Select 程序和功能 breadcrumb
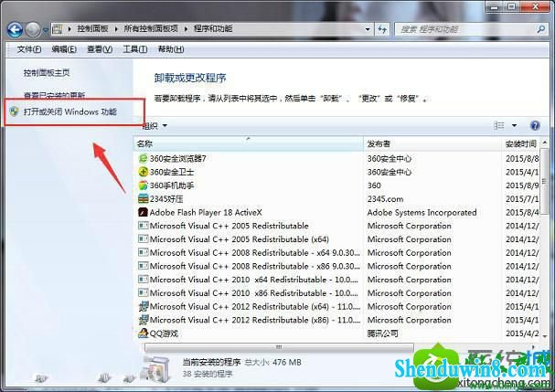 pos(213,28)
